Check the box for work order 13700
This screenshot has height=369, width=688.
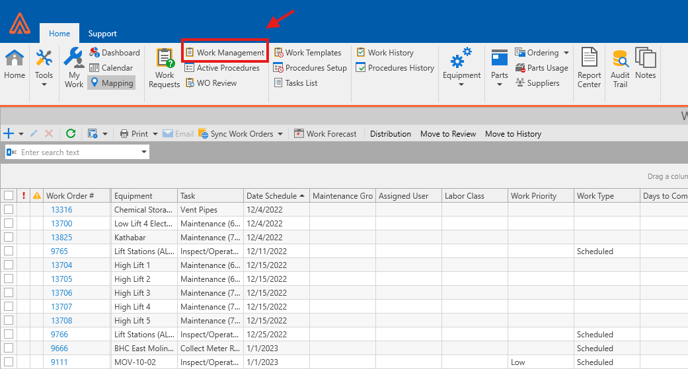tap(8, 223)
